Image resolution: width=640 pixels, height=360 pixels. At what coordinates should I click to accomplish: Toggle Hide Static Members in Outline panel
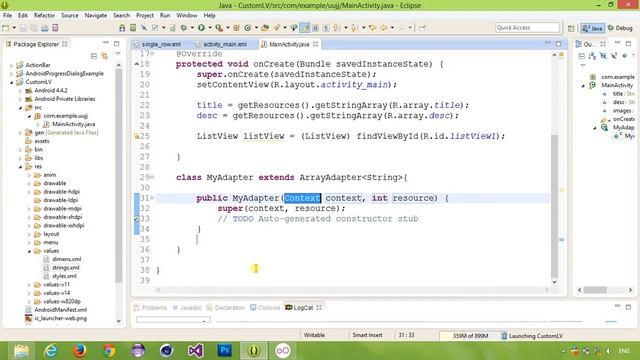(x=614, y=56)
